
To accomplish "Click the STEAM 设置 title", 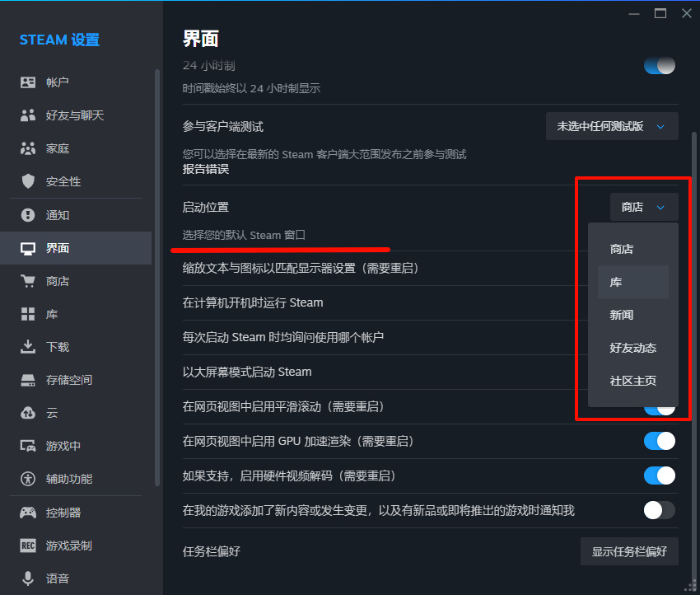I will pos(59,40).
